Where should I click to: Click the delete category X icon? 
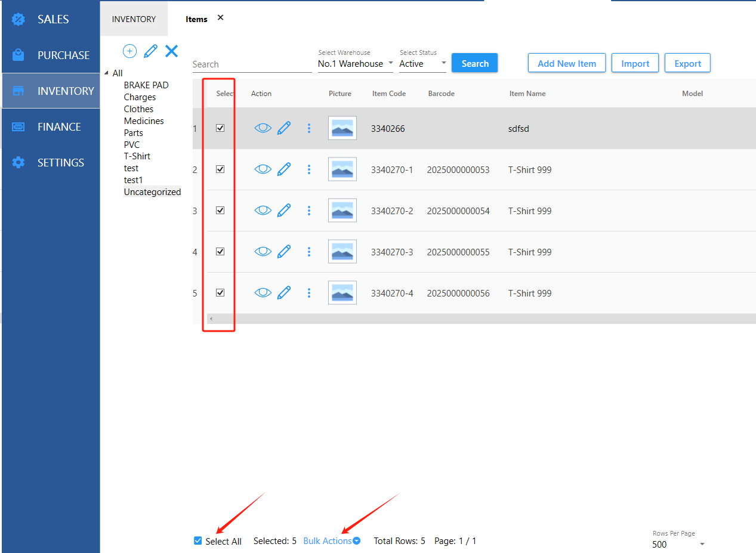171,51
